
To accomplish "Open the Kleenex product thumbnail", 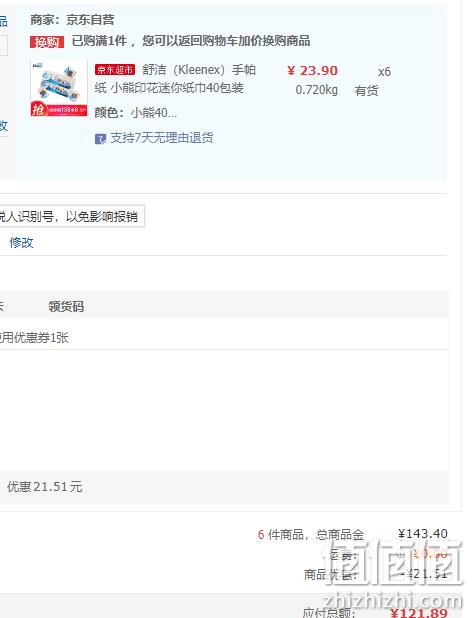I will pyautogui.click(x=59, y=89).
